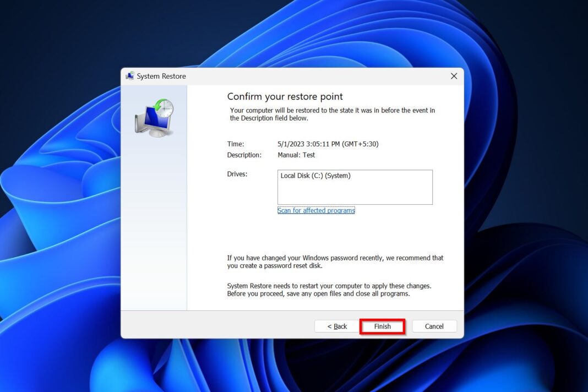
Task: Click the Drives: label
Action: [237, 174]
